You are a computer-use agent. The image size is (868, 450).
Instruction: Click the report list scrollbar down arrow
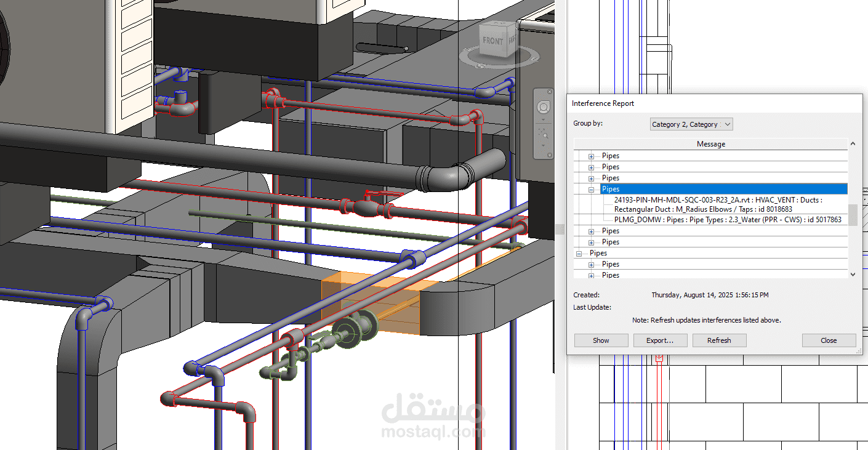pyautogui.click(x=853, y=274)
